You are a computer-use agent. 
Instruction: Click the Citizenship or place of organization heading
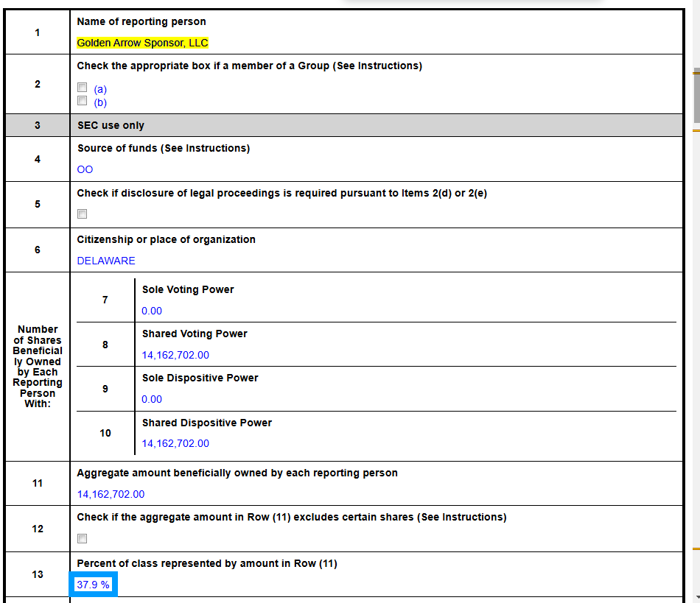tap(166, 239)
